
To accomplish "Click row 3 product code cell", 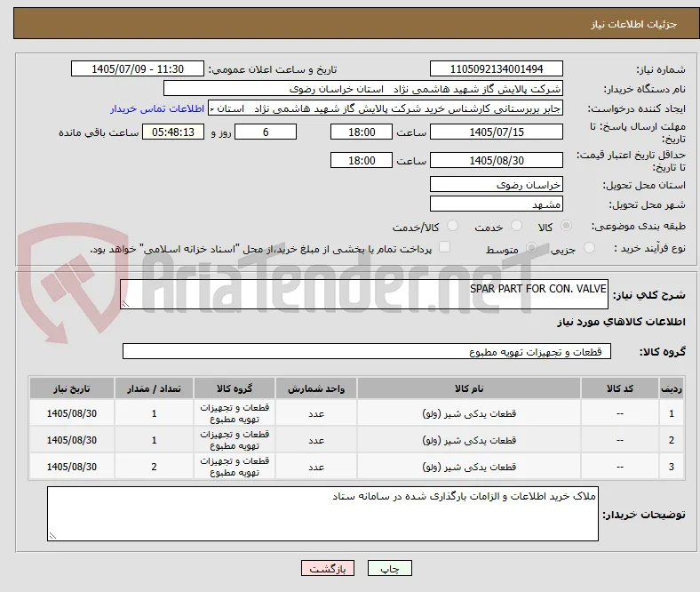I will point(620,467).
